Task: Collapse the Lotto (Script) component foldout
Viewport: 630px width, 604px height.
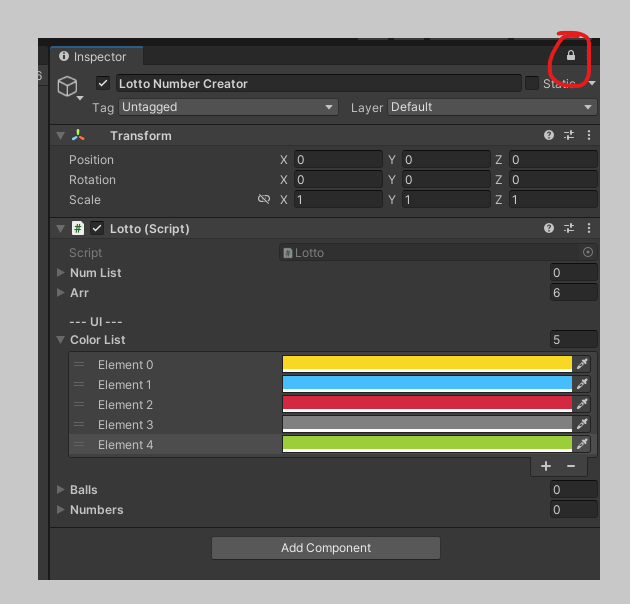Action: pyautogui.click(x=61, y=229)
